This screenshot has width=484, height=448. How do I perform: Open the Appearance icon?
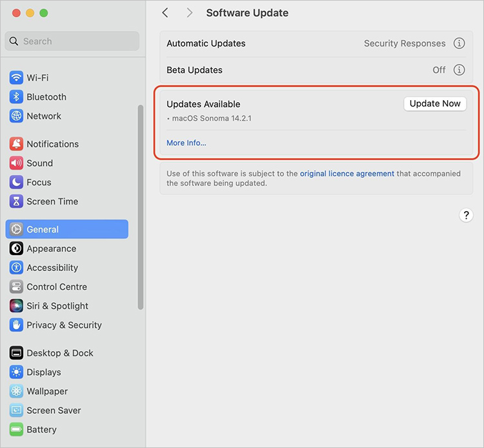16,249
